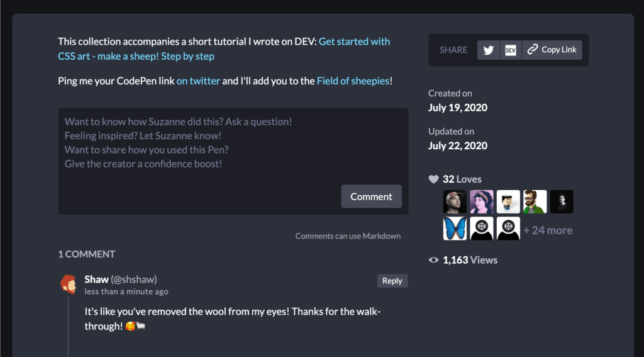Share to DEV using the DEV icon

point(511,50)
